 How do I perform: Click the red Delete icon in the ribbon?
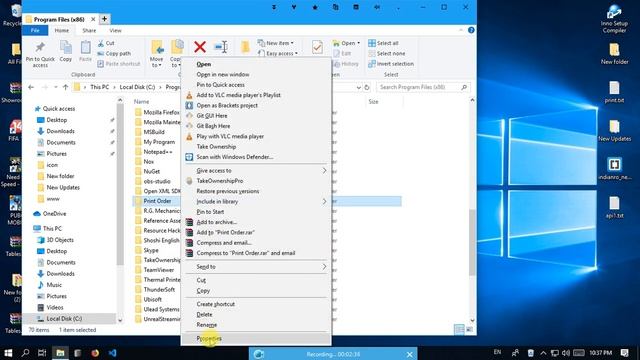200,47
